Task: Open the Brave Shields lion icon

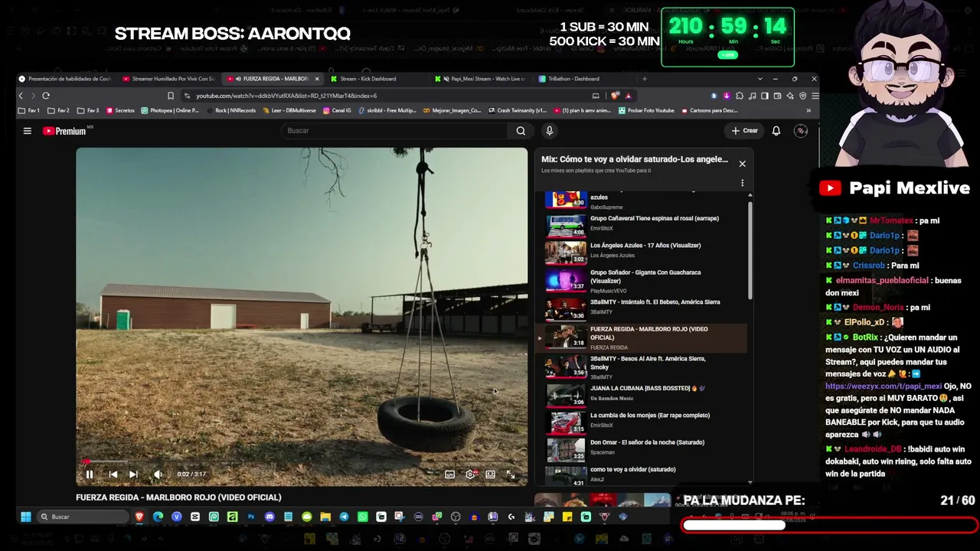Action: (615, 96)
